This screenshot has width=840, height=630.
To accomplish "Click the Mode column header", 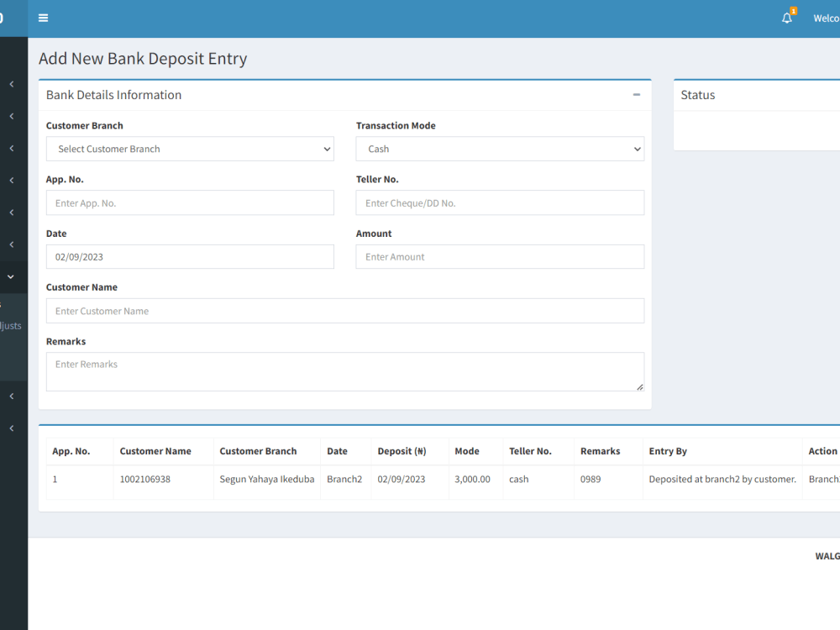I will coord(467,451).
